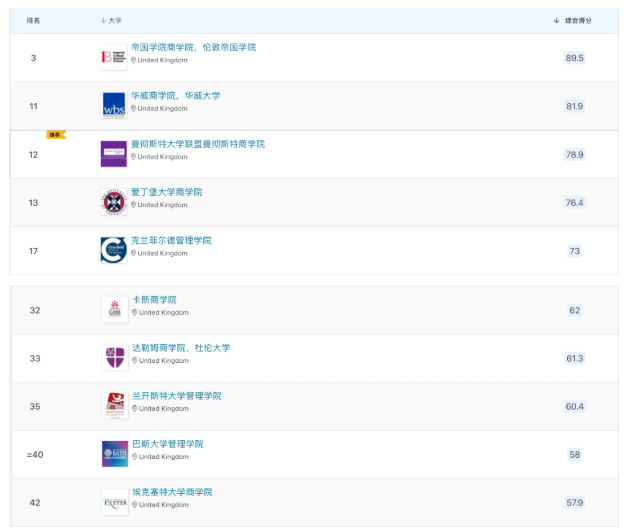This screenshot has width=626, height=528.
Task: Select rank number 42
Action: coord(35,502)
